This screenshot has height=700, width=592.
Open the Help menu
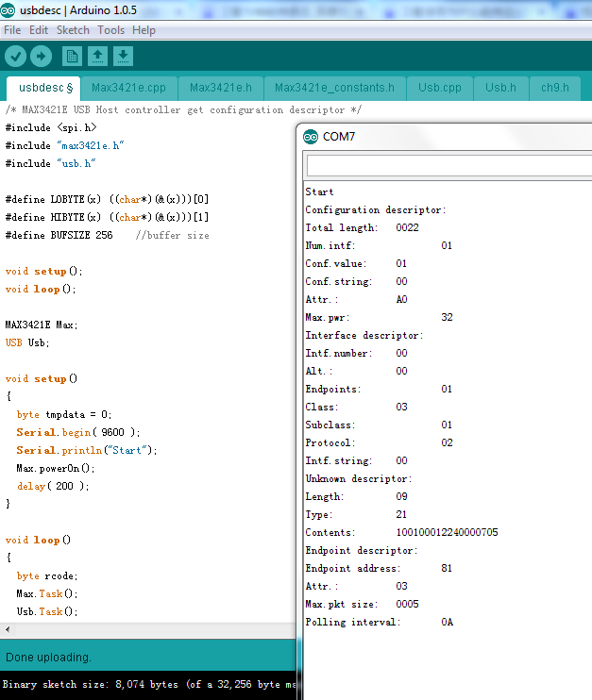(x=144, y=30)
